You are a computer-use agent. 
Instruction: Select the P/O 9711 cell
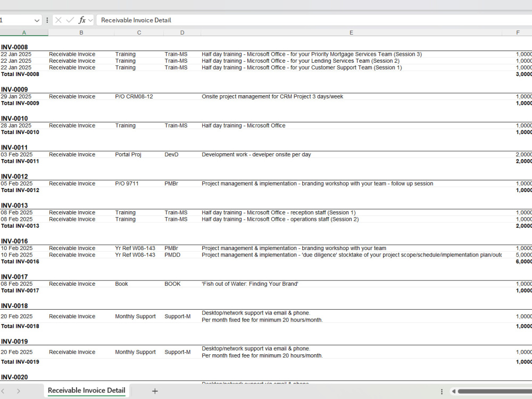(127, 184)
